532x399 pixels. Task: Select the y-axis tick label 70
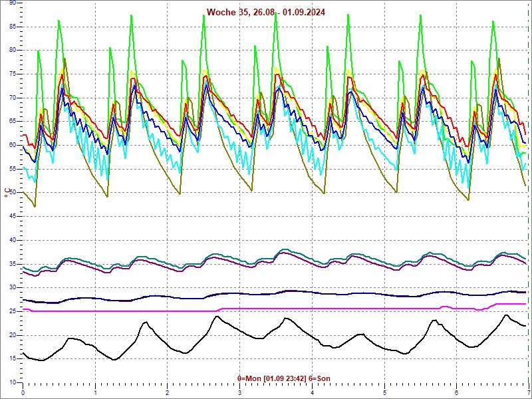12,98
